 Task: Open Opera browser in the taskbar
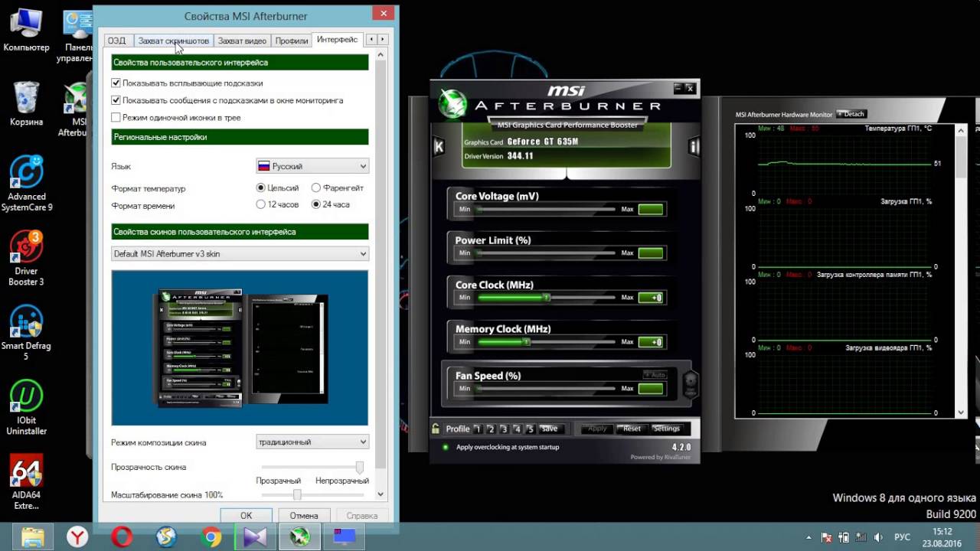(122, 537)
